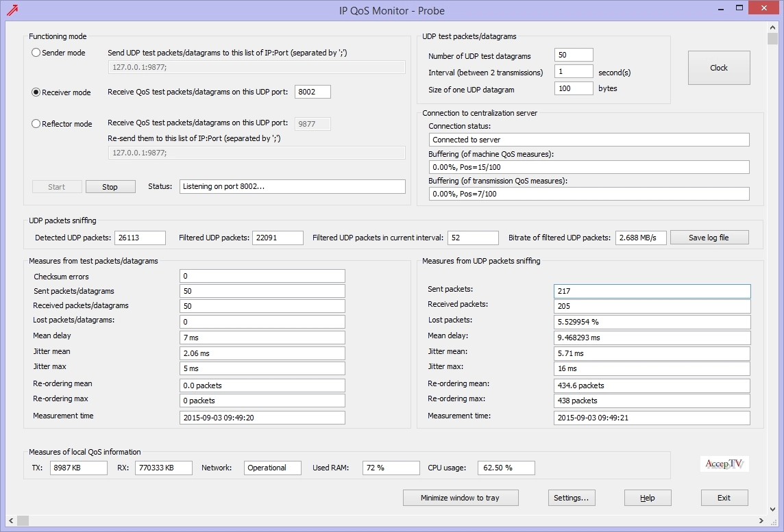
Task: Click the Received packets/datagrams field
Action: (262, 306)
